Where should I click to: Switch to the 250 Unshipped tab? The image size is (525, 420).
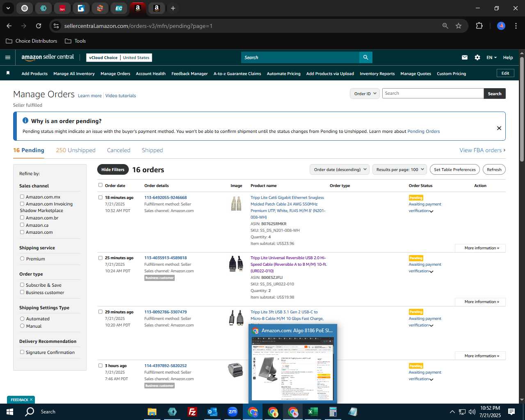point(75,150)
